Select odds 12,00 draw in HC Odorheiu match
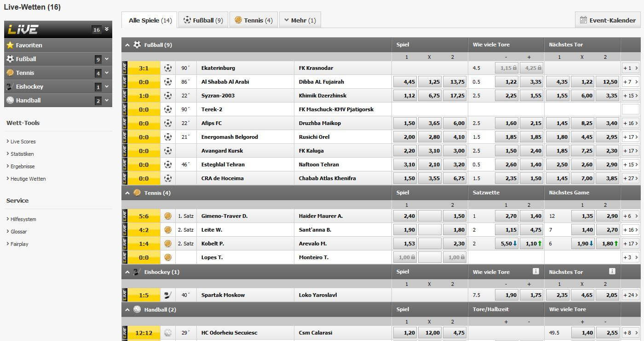 tap(430, 333)
